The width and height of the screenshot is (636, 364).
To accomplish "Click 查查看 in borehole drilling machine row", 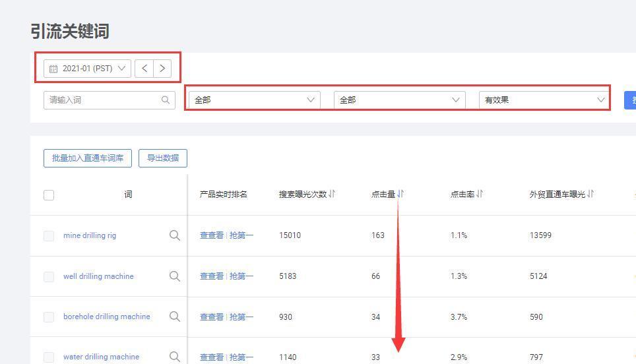I will point(212,317).
